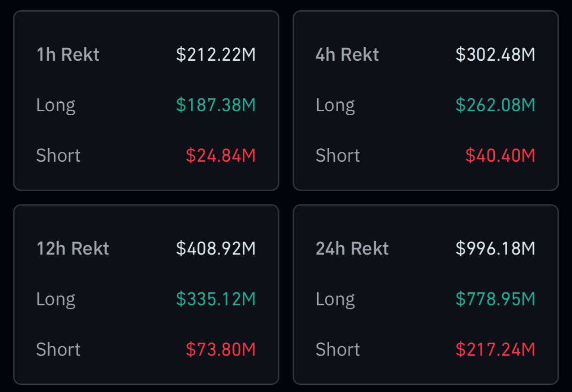
Task: Select the $778.95M long value
Action: 495,299
